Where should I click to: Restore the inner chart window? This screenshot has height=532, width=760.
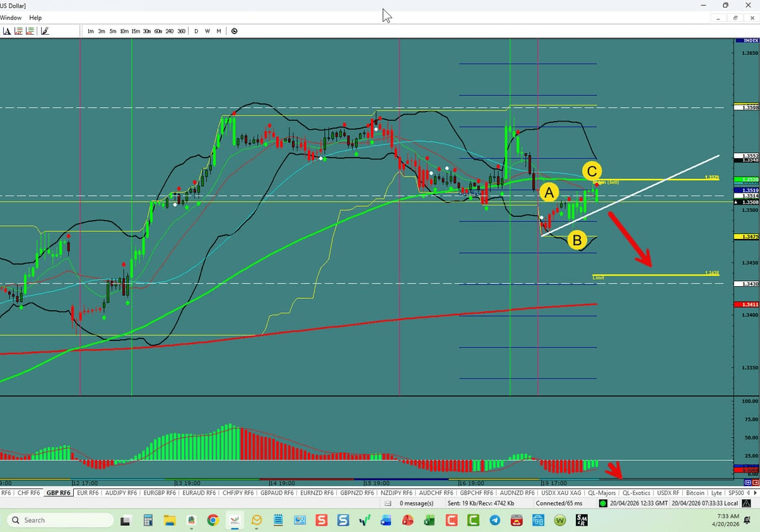point(735,18)
